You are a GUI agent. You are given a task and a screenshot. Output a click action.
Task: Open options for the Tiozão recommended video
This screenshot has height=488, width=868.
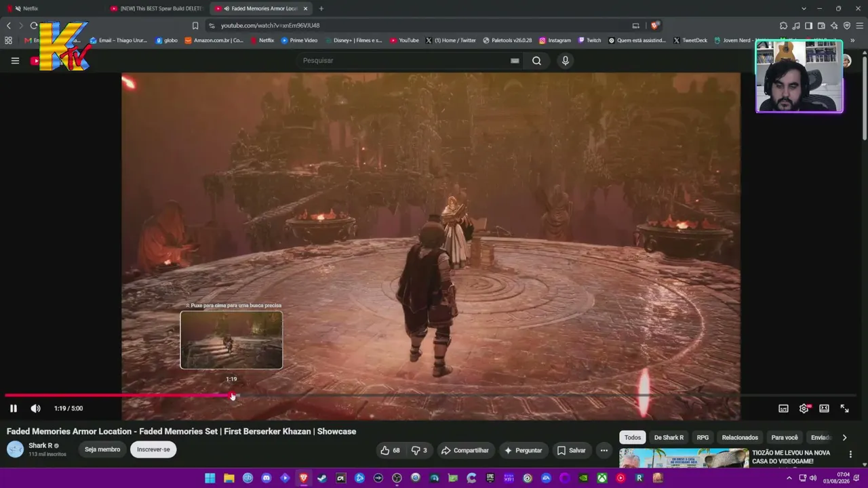850,454
